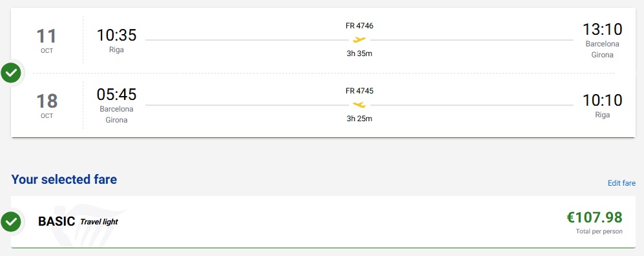The image size is (644, 256).
Task: Click the Total per person label
Action: click(x=599, y=231)
